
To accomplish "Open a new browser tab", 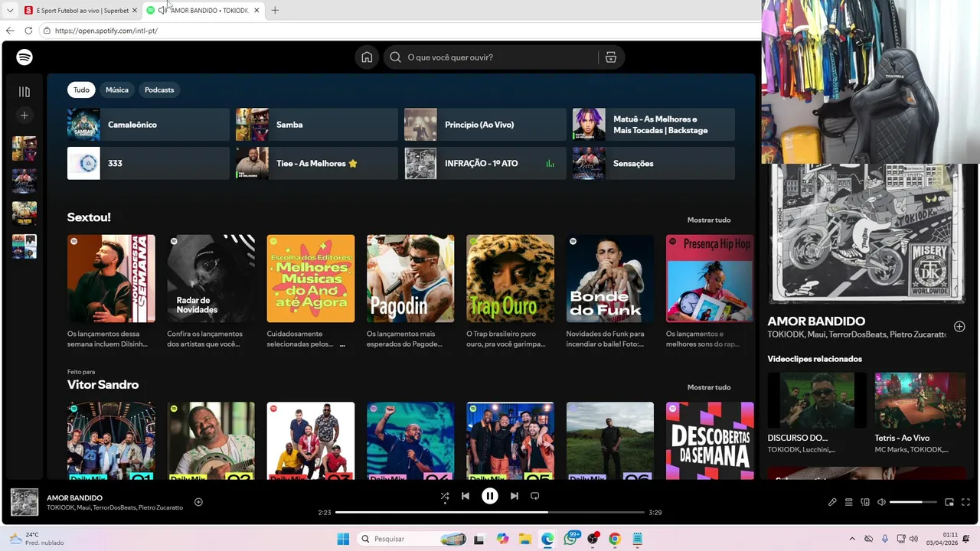I will (x=275, y=11).
